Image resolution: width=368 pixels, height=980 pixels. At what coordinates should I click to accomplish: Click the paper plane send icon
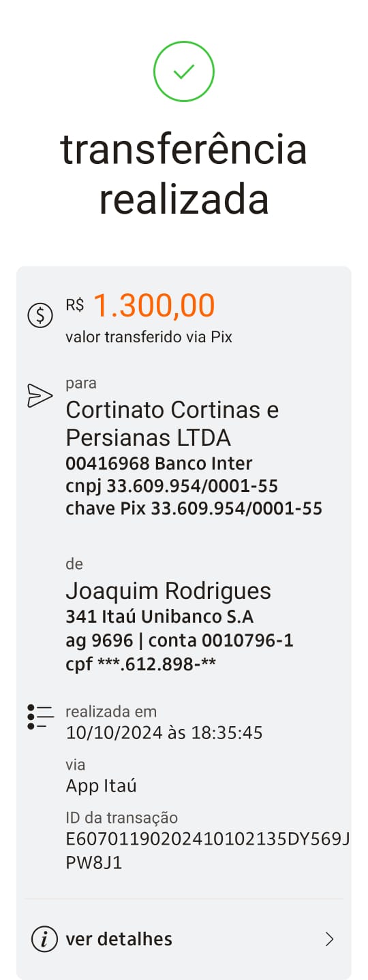[40, 396]
